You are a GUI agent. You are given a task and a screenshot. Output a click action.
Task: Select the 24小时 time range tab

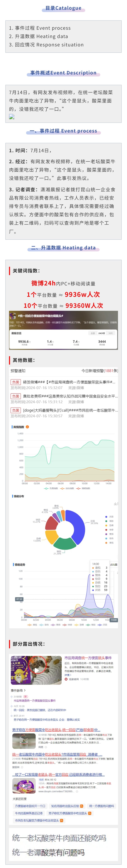(x=101, y=333)
